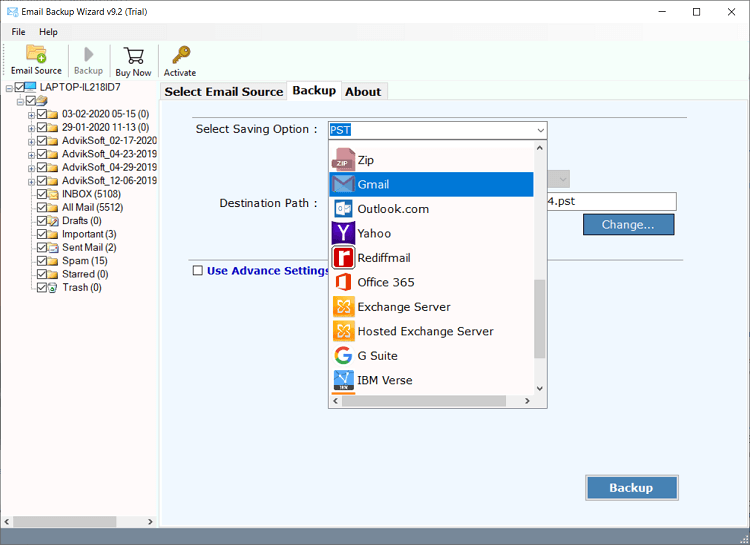This screenshot has width=750, height=545.
Task: Select Office 365 saving option text
Action: point(386,282)
